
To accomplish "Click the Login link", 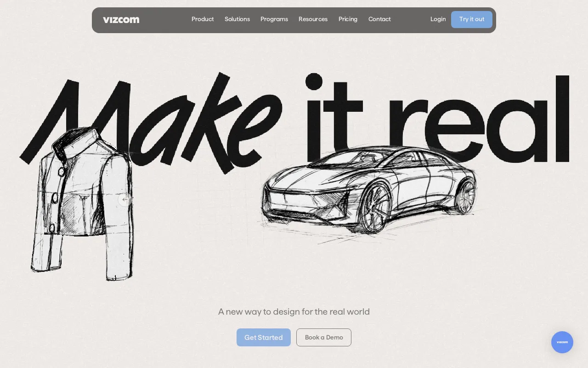I will pyautogui.click(x=438, y=19).
